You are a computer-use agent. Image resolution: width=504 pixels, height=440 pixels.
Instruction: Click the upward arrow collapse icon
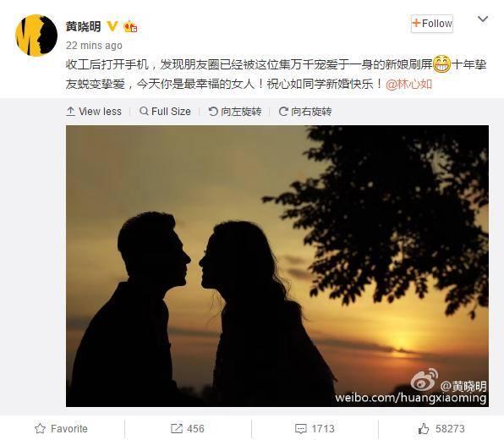point(70,112)
